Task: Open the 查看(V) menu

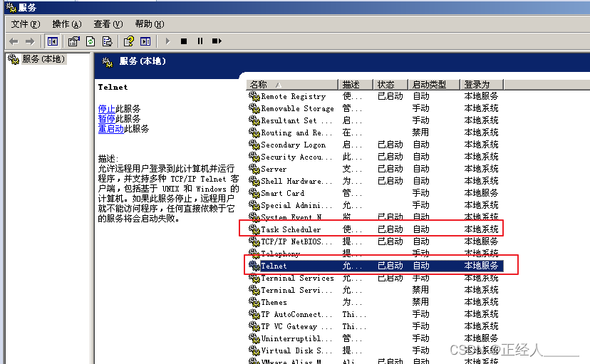Action: click(108, 24)
